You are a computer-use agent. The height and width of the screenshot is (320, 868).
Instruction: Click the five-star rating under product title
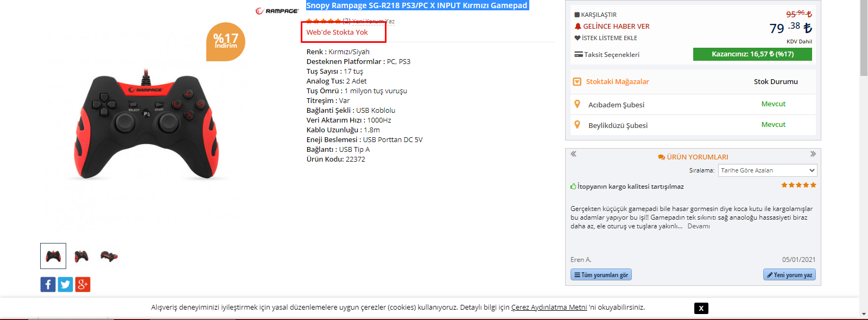click(324, 21)
